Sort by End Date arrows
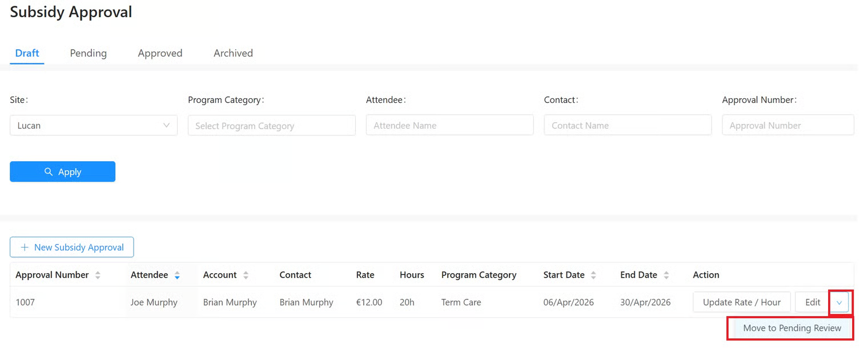Screen dimensions: 868x356 coord(666,275)
